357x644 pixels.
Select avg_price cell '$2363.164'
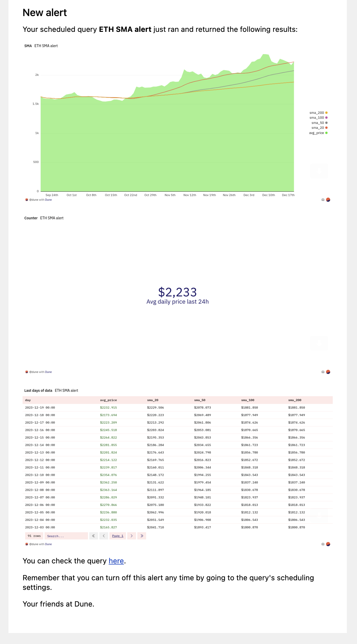(x=108, y=490)
